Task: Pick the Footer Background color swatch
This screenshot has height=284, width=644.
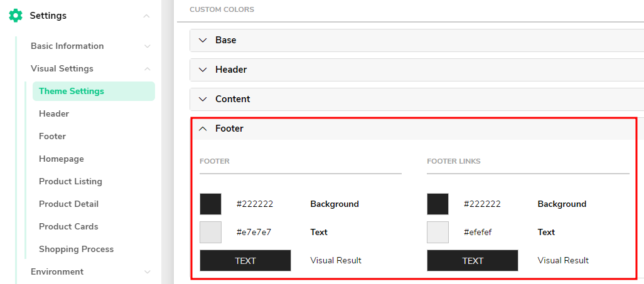Action: pyautogui.click(x=210, y=204)
